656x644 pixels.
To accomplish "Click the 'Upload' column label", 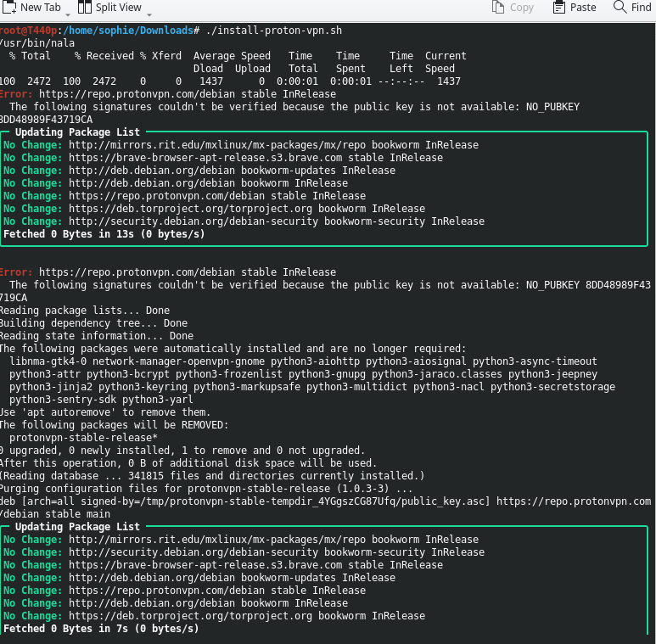I will click(x=253, y=69).
